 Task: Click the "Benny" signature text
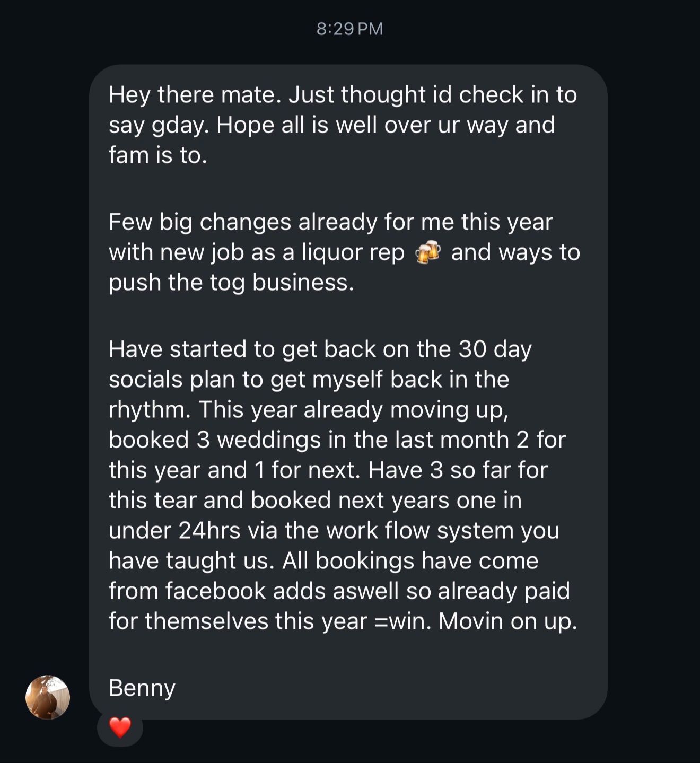(x=142, y=688)
